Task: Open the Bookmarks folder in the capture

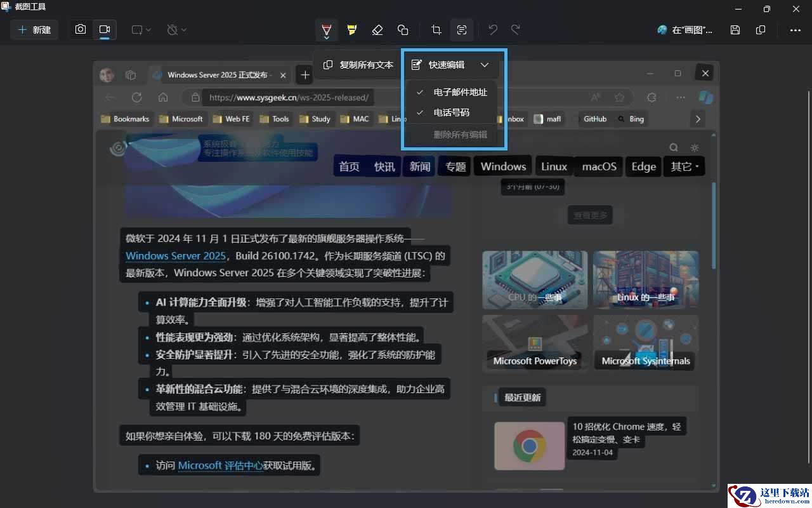Action: (x=126, y=119)
